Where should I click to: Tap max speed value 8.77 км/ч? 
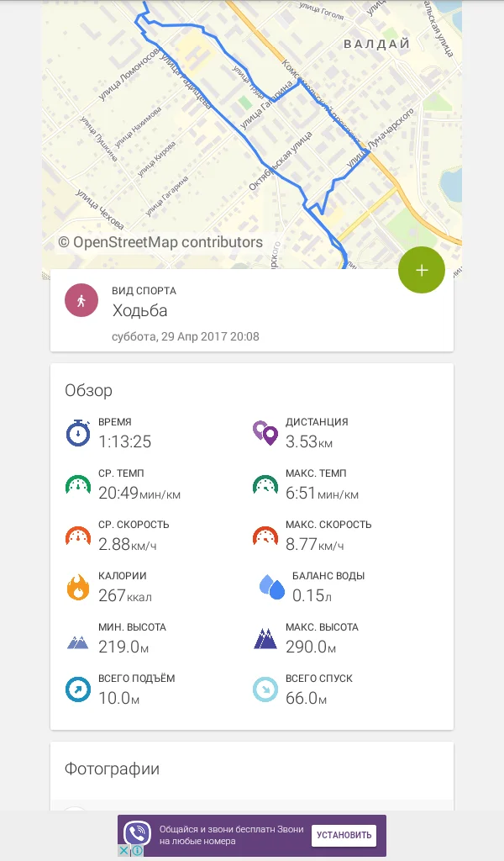(x=315, y=544)
